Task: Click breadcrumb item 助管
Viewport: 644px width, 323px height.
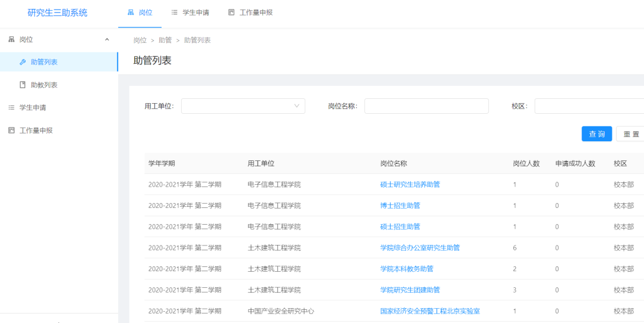Action: pyautogui.click(x=165, y=40)
